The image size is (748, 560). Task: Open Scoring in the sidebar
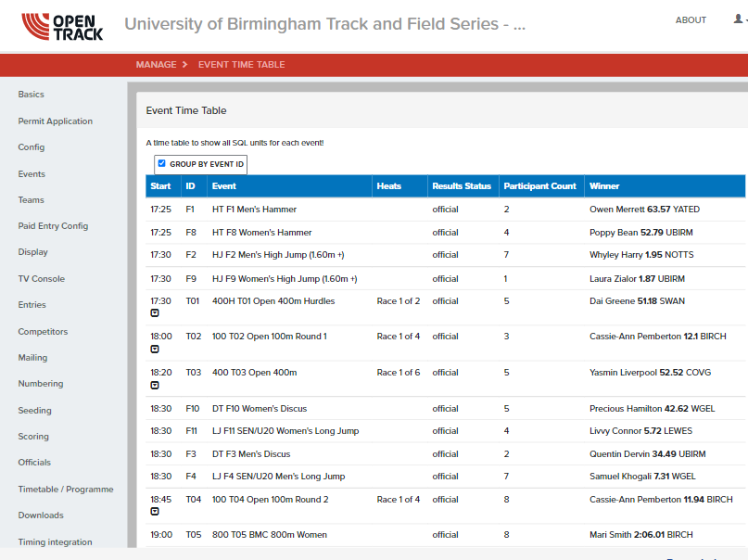pos(33,437)
